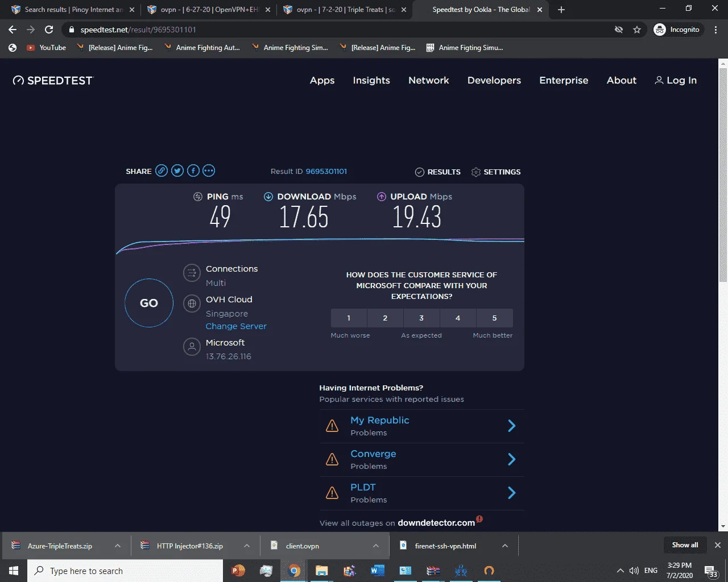Screen dimensions: 728x582
Task: Click the volume icon in system tray
Action: point(634,571)
